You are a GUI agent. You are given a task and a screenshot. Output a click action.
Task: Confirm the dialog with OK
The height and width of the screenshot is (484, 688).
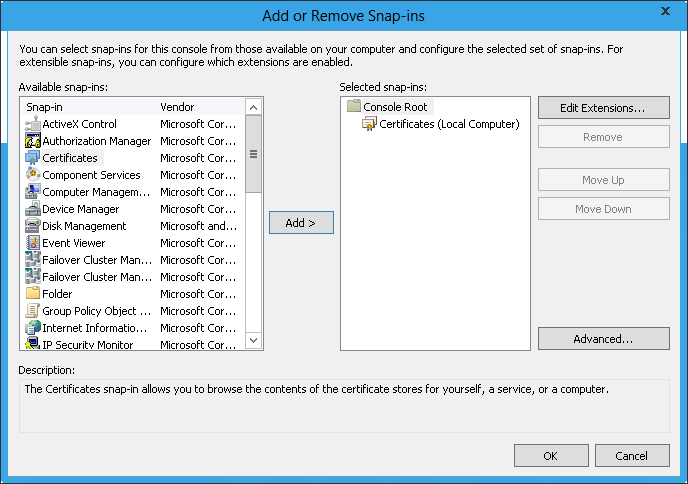[551, 456]
